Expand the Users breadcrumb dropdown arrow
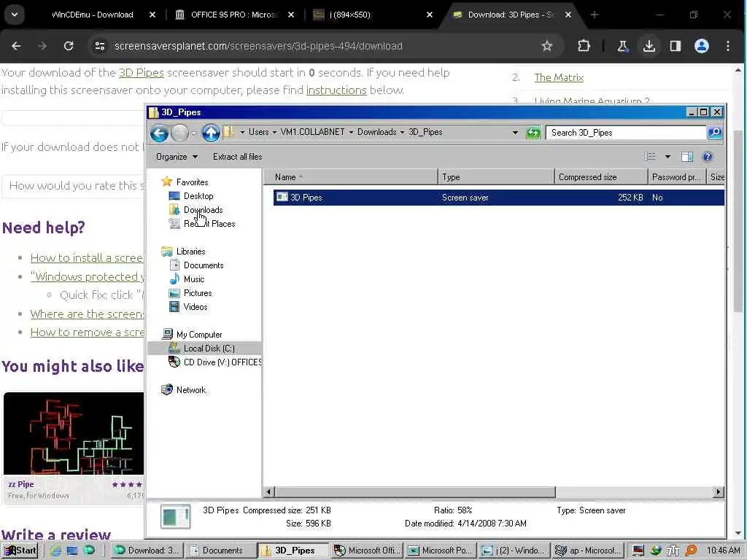The width and height of the screenshot is (747, 560). 274,133
